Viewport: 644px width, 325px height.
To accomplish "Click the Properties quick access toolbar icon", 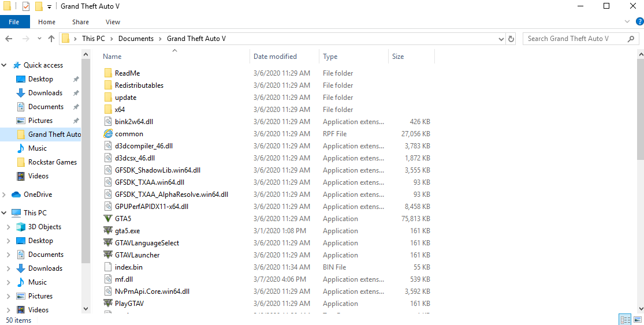I will [x=26, y=6].
